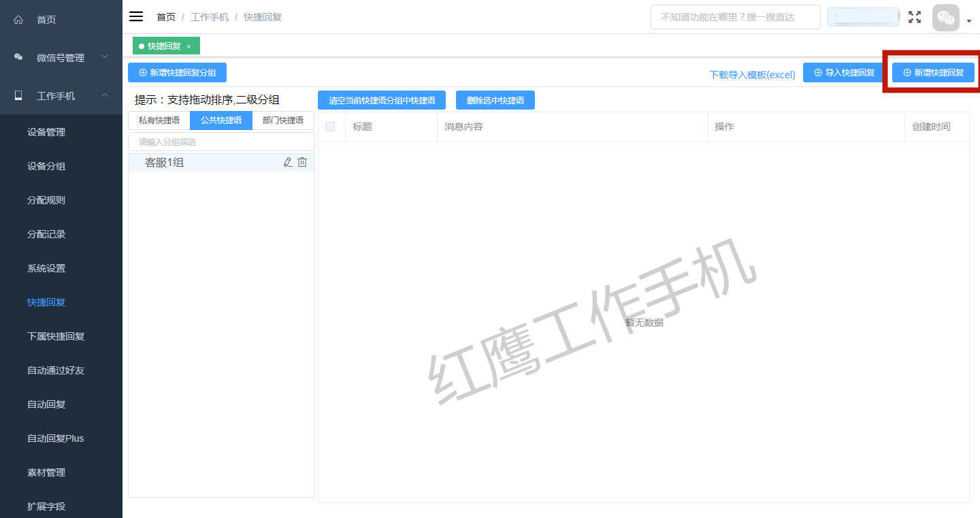Image resolution: width=980 pixels, height=518 pixels.
Task: Open 自动回复 in the sidebar
Action: 46,404
